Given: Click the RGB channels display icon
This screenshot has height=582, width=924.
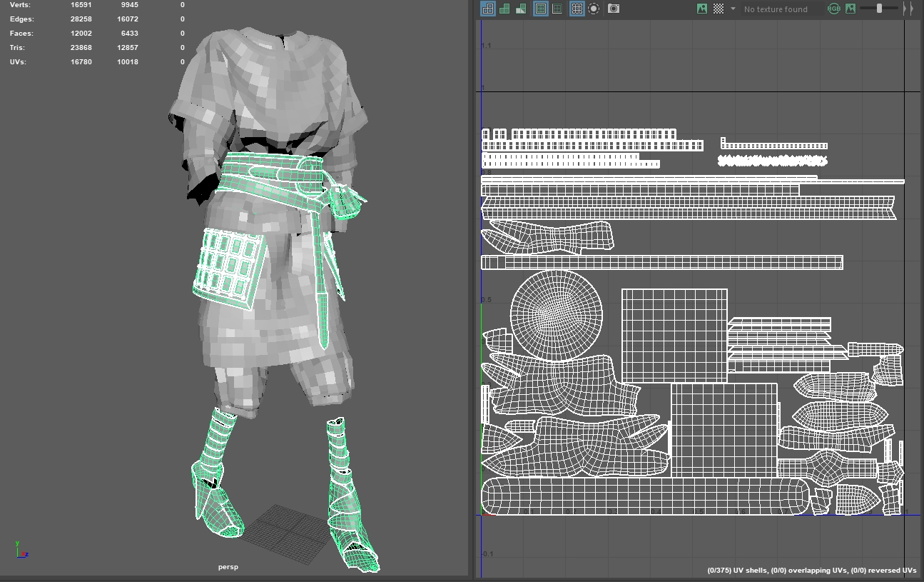Looking at the screenshot, I should pyautogui.click(x=833, y=9).
